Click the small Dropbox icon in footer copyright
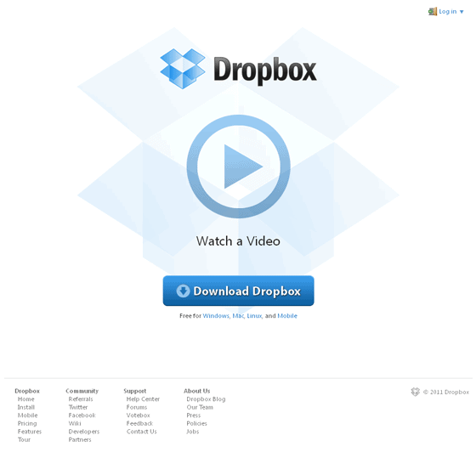Screen dimensions: 476x452 [416, 392]
